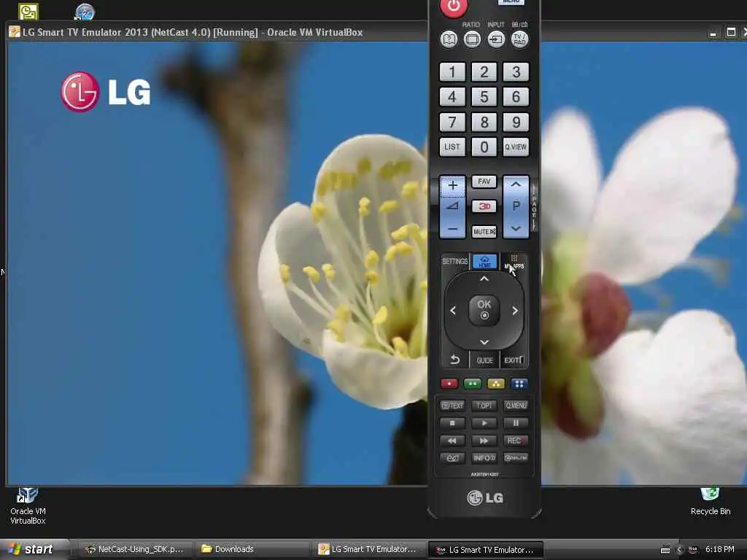747x560 pixels.
Task: Select the INPUT source button on remote
Action: [x=496, y=39]
